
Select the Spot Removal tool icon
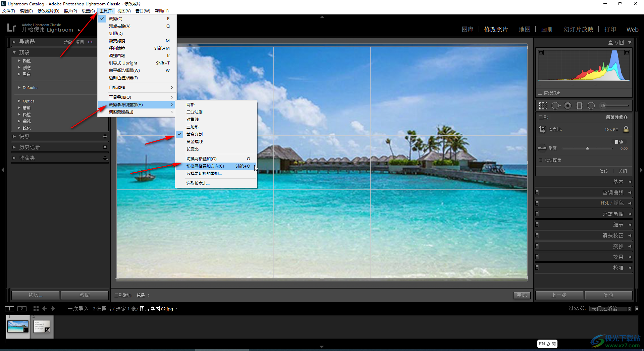point(556,106)
